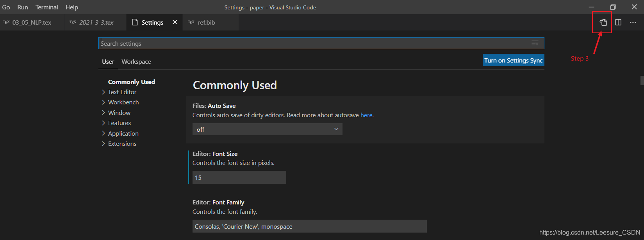Open the Run menu
The width and height of the screenshot is (644, 240).
(x=23, y=7)
